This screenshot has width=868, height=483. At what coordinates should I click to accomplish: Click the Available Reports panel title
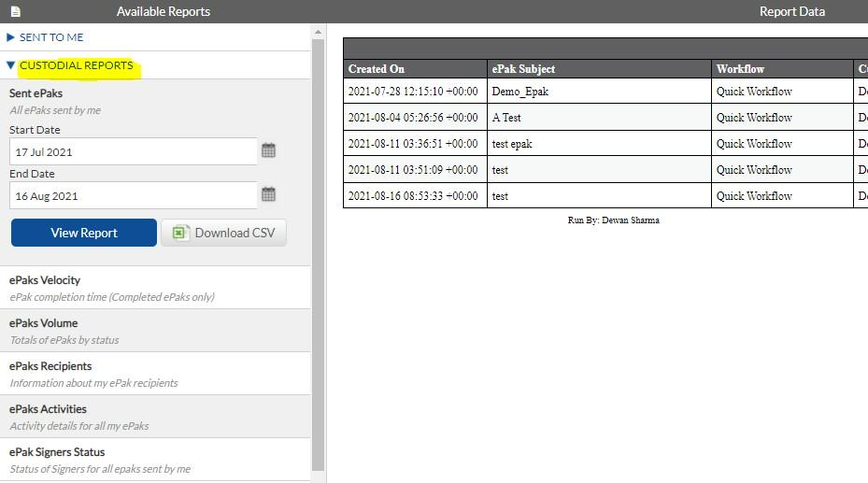point(164,11)
